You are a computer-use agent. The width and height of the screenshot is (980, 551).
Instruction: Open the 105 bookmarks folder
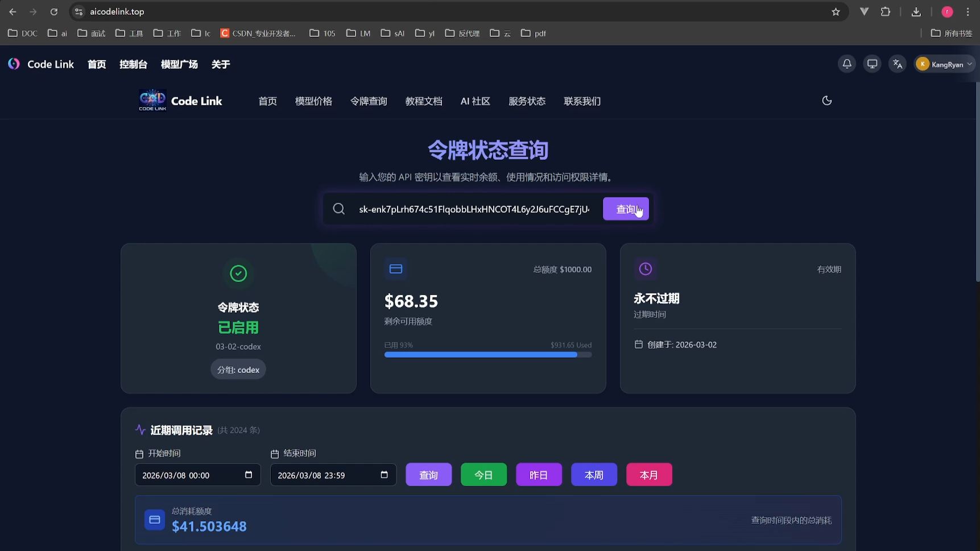point(322,33)
